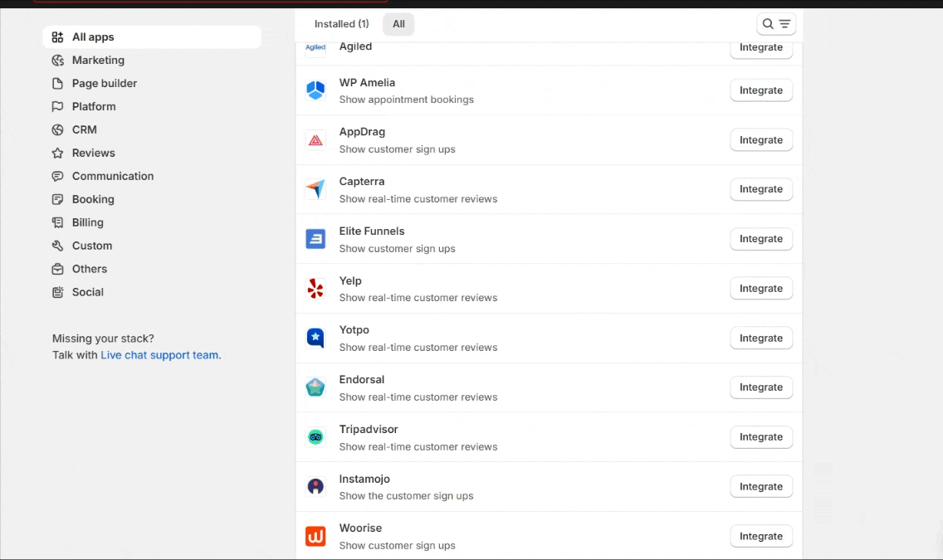Click the Capterra arrow logo
The width and height of the screenshot is (943, 560).
pyautogui.click(x=315, y=189)
